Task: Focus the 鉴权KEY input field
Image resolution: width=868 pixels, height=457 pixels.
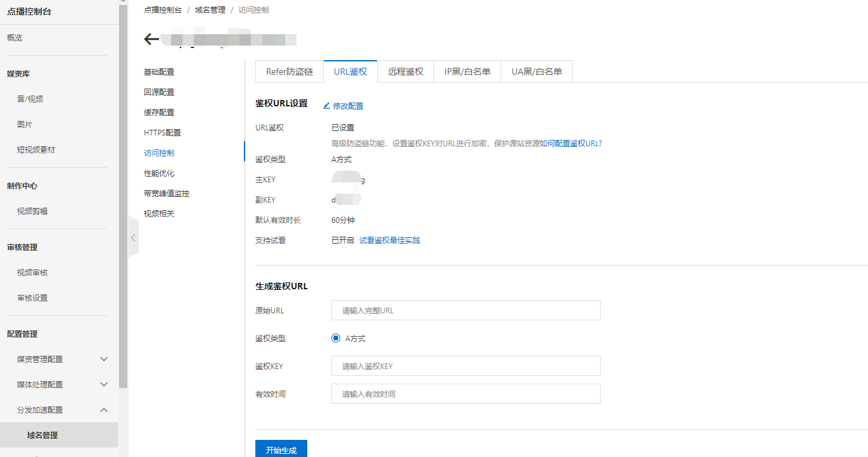Action: [466, 366]
